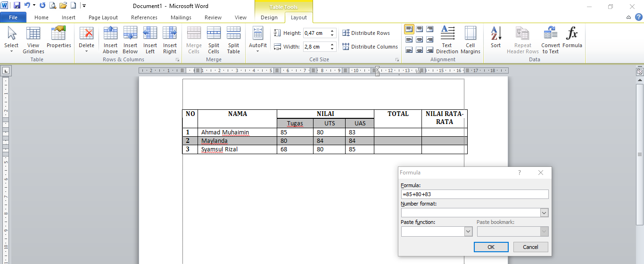Insert a row above
Image resolution: width=644 pixels, height=264 pixels.
click(x=110, y=41)
